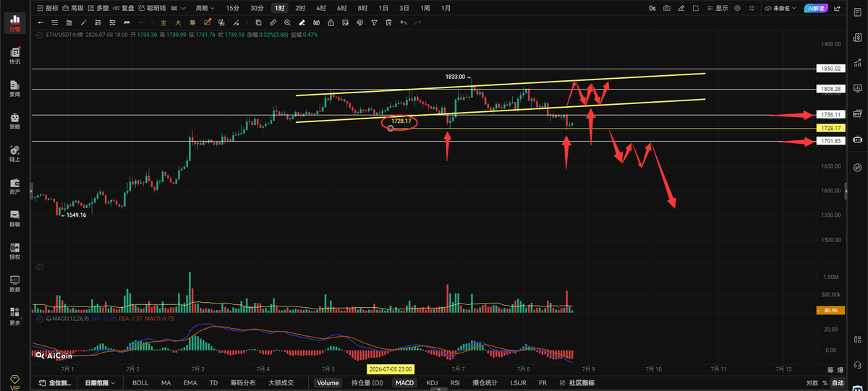The height and width of the screenshot is (391, 868).
Task: Switch to the 1月 timeframe
Action: (x=446, y=8)
